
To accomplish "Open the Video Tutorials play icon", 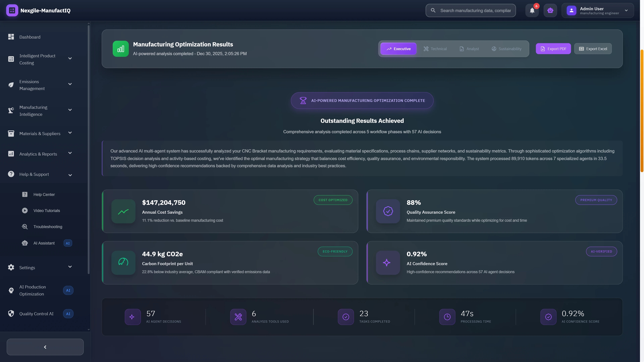I will 25,210.
